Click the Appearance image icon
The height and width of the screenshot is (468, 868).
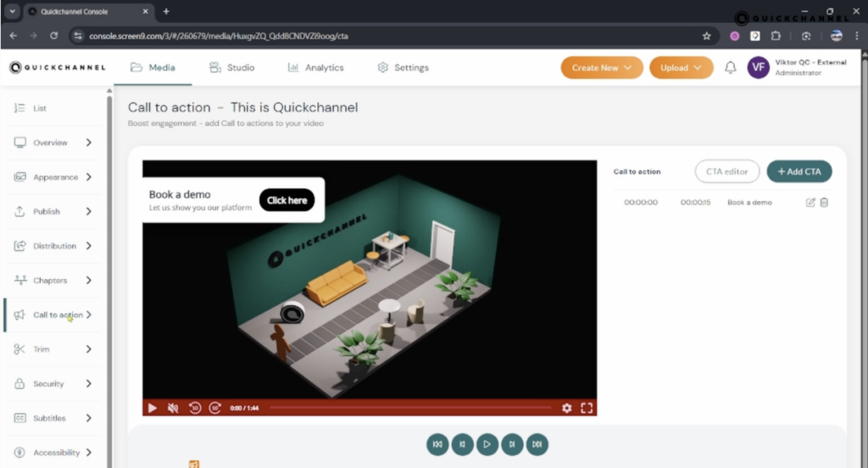20,176
